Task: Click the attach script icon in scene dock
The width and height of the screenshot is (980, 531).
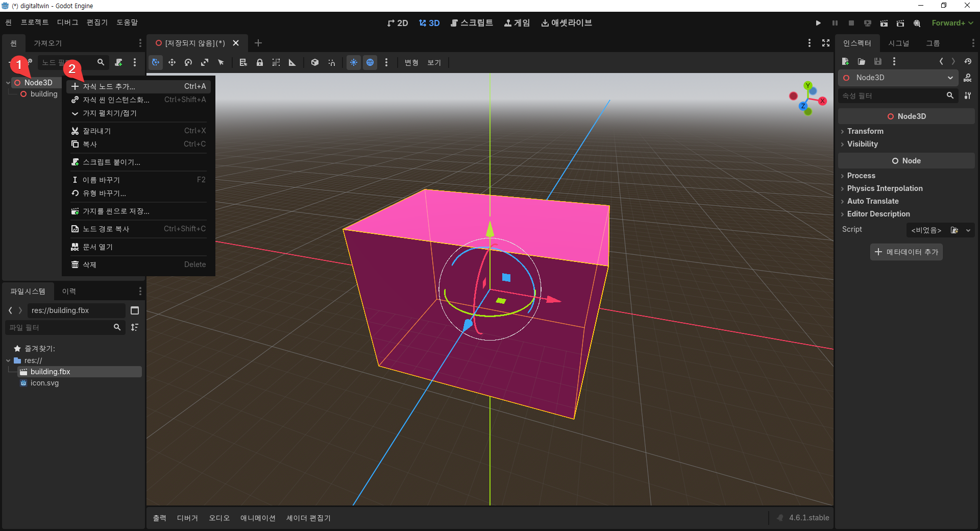Action: (x=119, y=62)
